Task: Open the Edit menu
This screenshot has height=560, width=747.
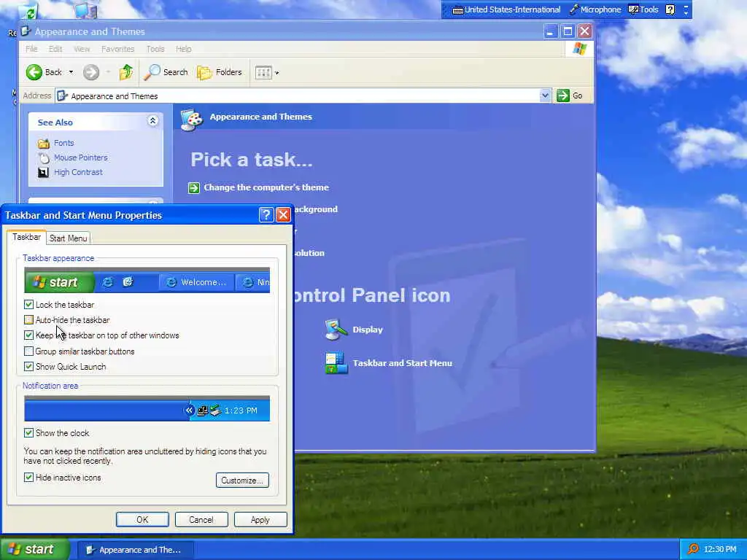Action: coord(55,49)
